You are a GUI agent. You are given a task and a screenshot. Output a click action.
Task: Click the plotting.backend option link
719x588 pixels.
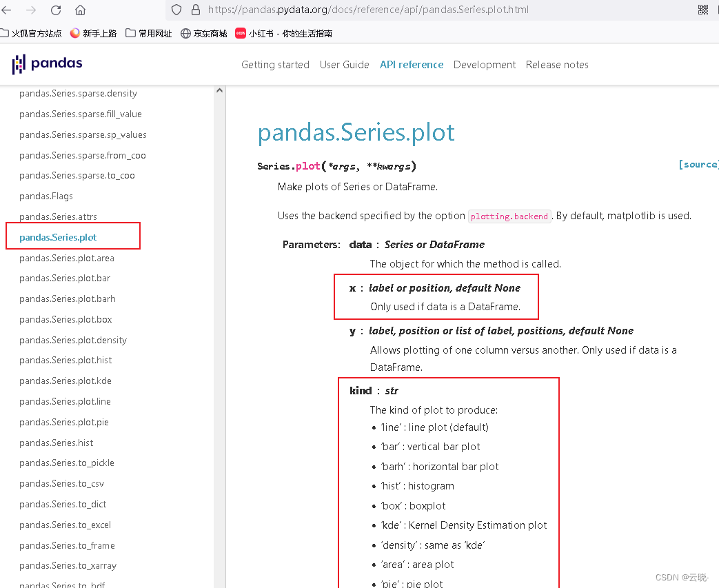pyautogui.click(x=509, y=216)
